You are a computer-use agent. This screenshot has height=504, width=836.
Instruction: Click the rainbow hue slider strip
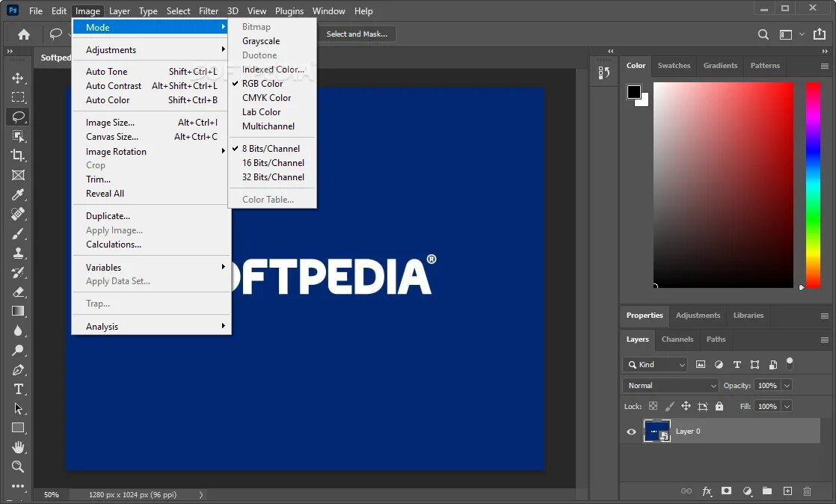point(813,185)
